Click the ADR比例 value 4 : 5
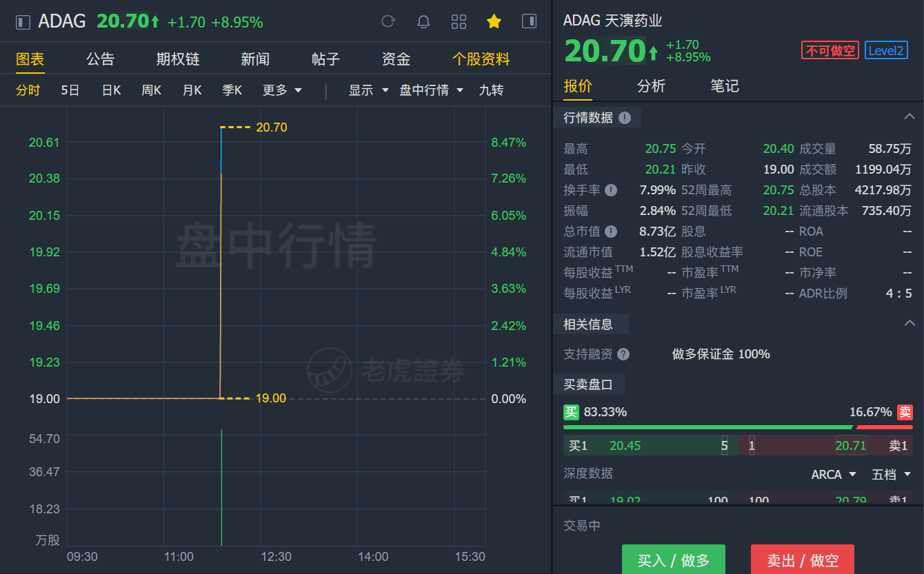The height and width of the screenshot is (574, 924). 899,294
